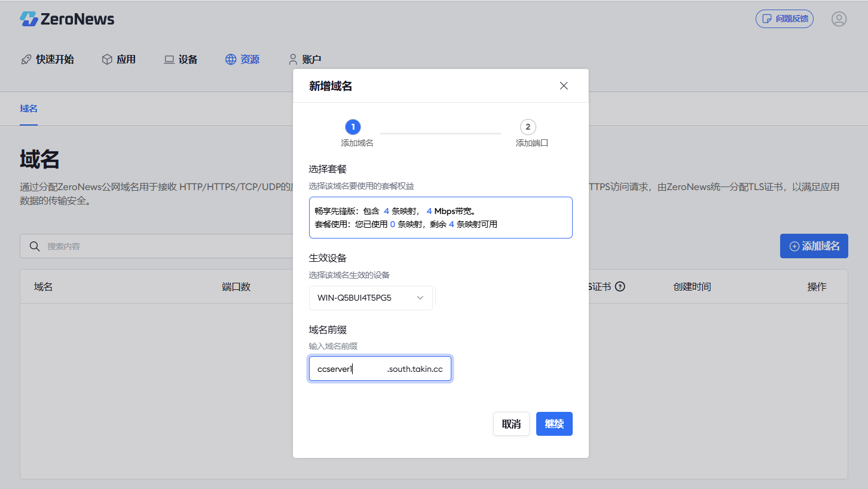Click the TLS证书 help question icon
This screenshot has width=868, height=489.
(620, 286)
